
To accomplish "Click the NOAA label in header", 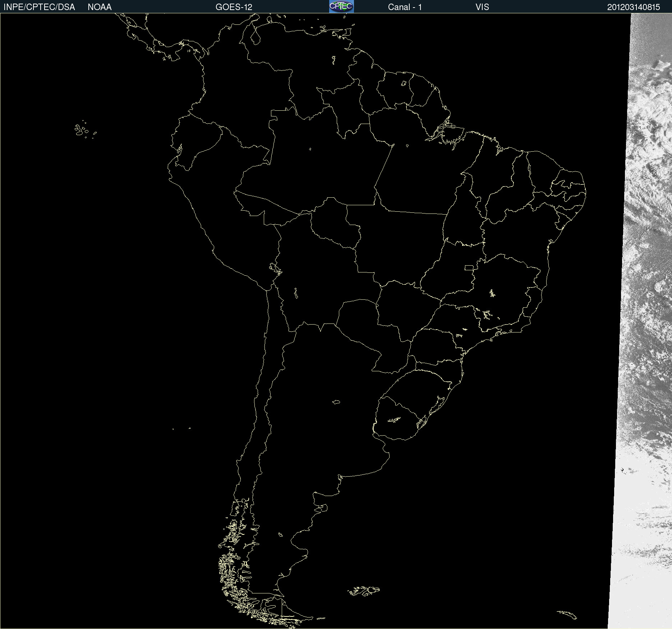I will coord(100,7).
